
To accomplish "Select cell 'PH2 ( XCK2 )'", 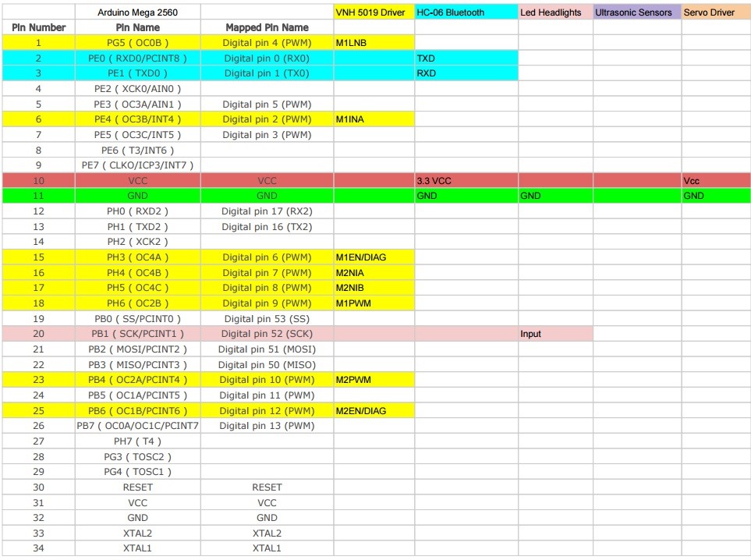I will [x=137, y=242].
